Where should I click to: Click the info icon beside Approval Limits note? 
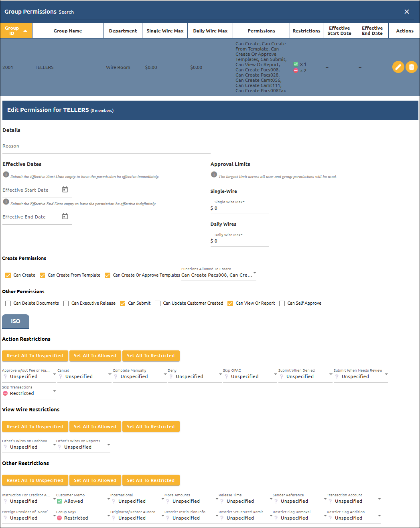pyautogui.click(x=214, y=174)
